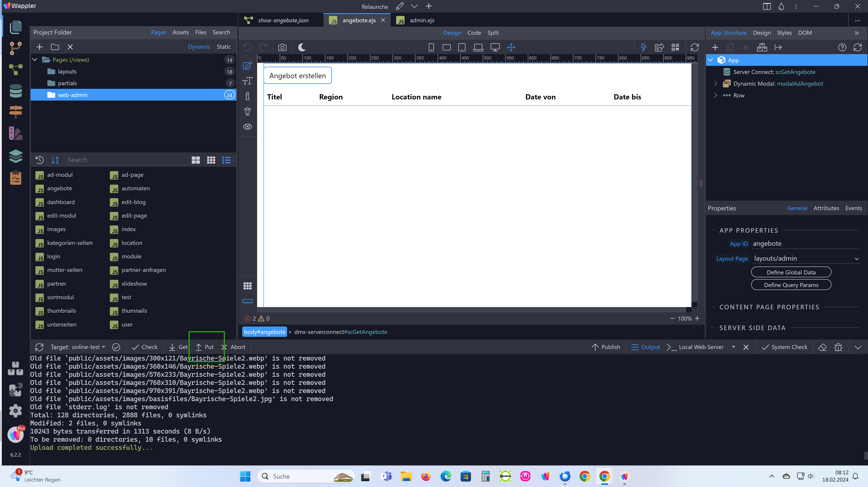Select the mobile phone viewport icon

[x=431, y=48]
